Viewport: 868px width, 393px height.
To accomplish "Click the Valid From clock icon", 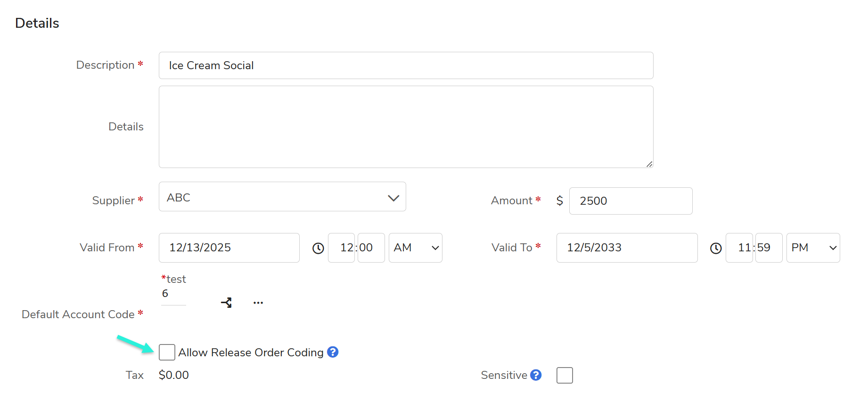I will coord(319,248).
